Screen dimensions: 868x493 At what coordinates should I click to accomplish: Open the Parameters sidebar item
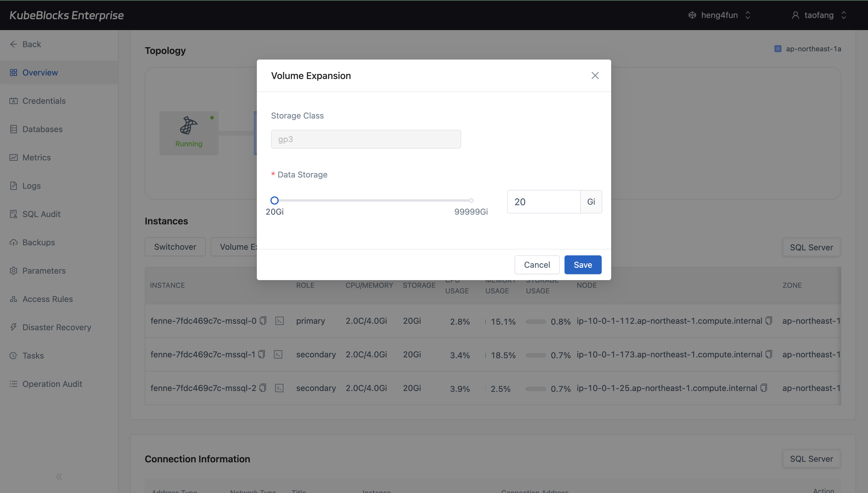tap(44, 271)
